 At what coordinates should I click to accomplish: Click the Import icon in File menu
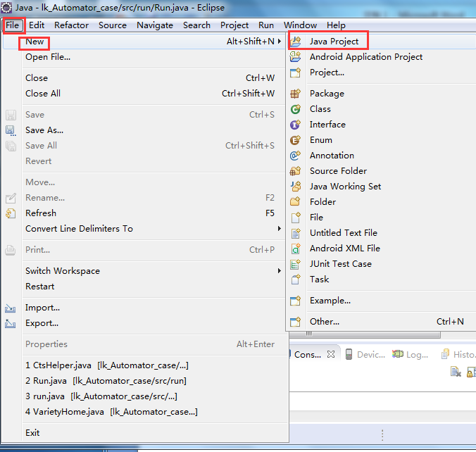[x=11, y=308]
